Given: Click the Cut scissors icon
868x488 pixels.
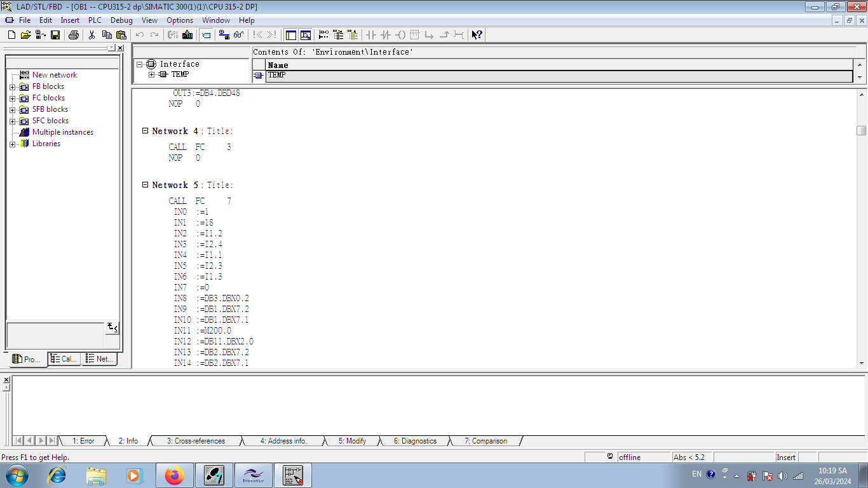Looking at the screenshot, I should 92,35.
